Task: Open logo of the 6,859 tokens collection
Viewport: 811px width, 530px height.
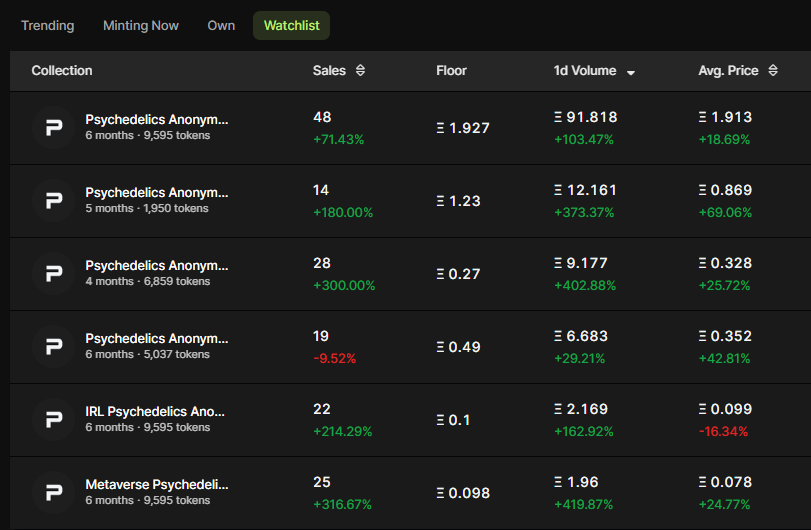Action: [x=53, y=274]
